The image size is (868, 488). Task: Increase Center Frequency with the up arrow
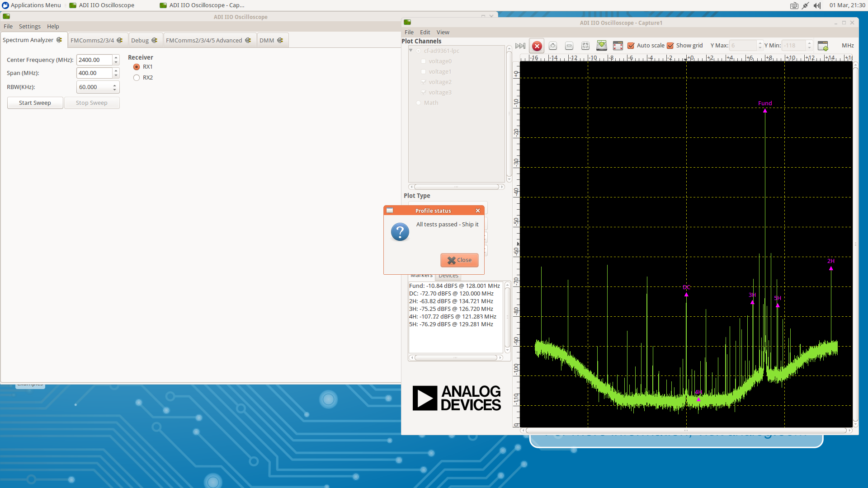click(x=116, y=57)
